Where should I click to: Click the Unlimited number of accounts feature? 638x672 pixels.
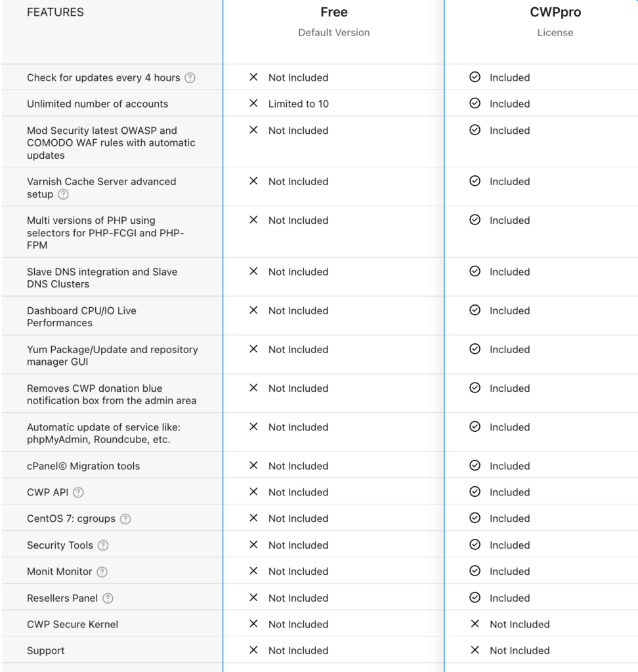(97, 104)
